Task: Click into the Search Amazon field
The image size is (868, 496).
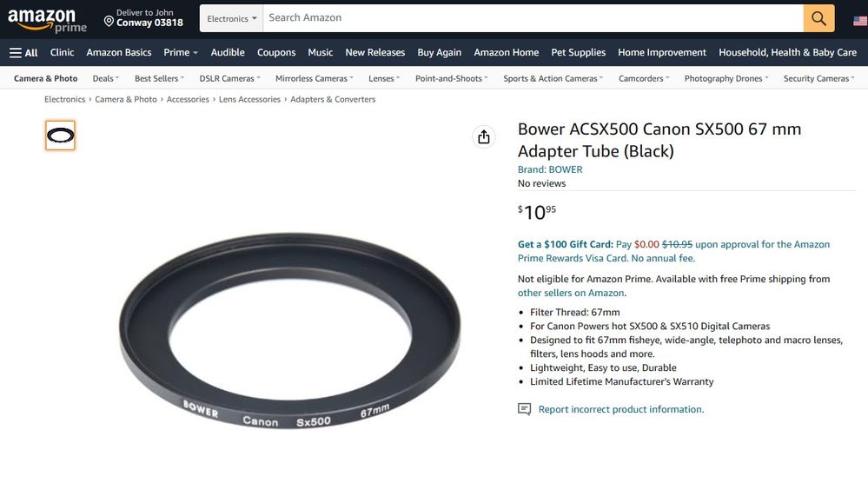Action: click(x=533, y=18)
